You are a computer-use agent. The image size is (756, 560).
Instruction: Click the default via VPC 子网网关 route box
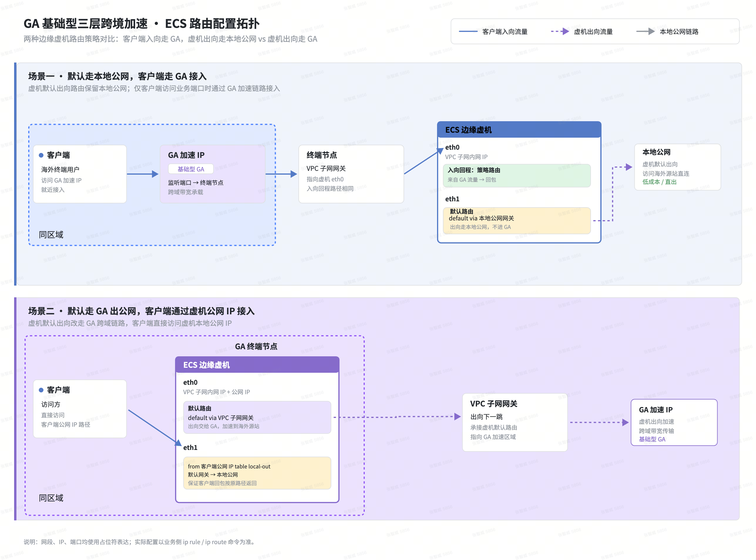pyautogui.click(x=257, y=417)
